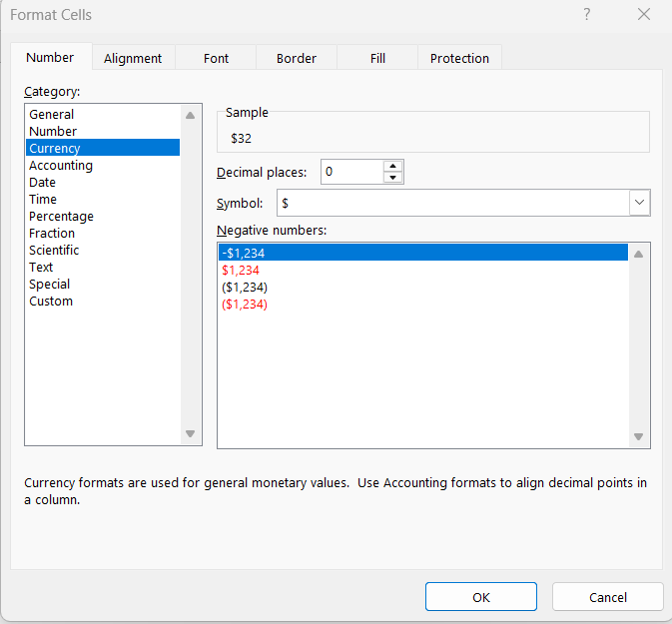Click the Cancel button

pos(607,597)
